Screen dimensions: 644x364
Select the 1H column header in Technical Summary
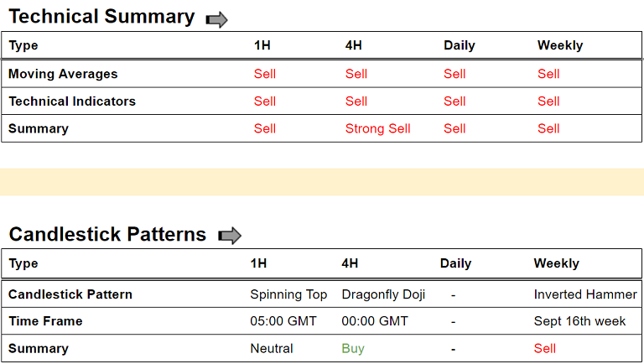[x=262, y=46]
